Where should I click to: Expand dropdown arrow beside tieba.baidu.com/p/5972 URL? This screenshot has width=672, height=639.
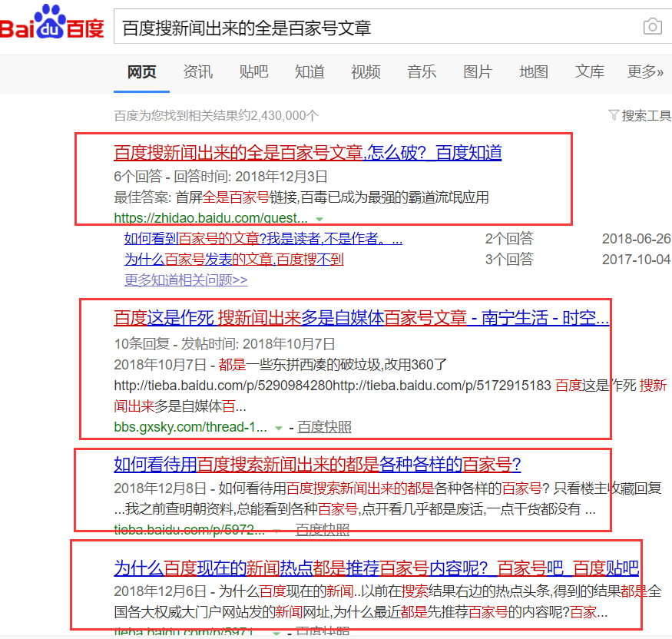click(276, 531)
